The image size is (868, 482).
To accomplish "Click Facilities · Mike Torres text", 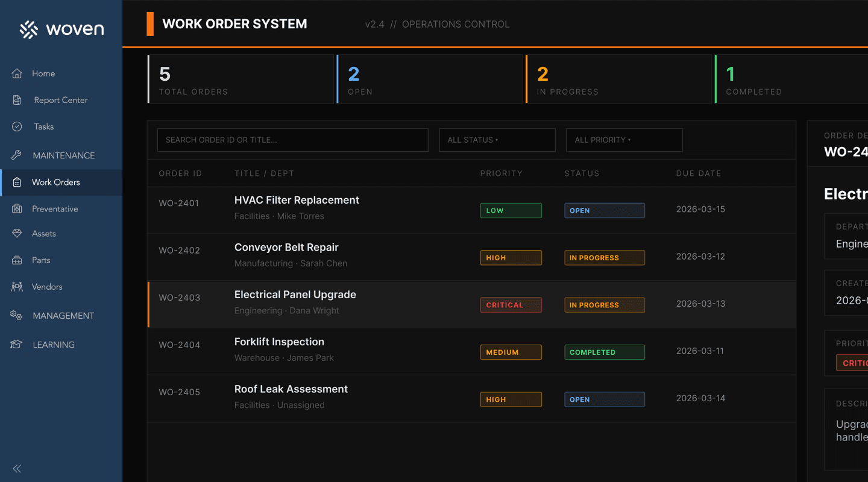I will pyautogui.click(x=279, y=216).
